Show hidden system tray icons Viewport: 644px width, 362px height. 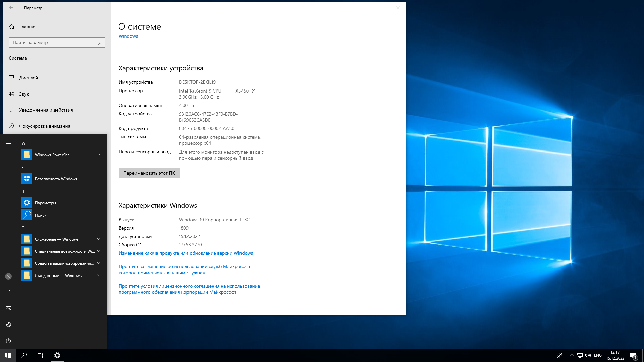pos(572,355)
